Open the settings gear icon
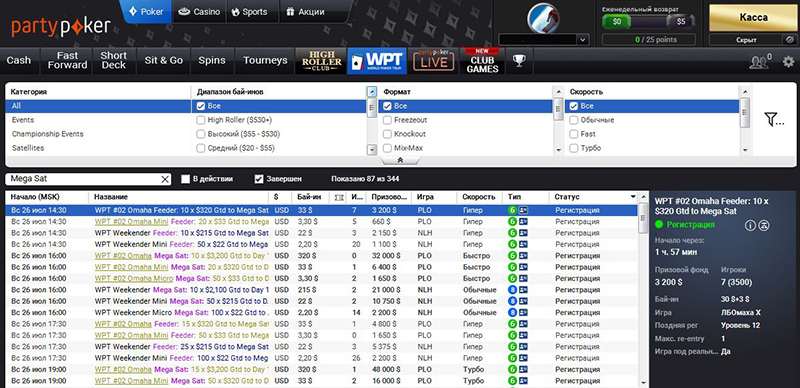Viewport: 800px width, 388px height. click(x=788, y=62)
